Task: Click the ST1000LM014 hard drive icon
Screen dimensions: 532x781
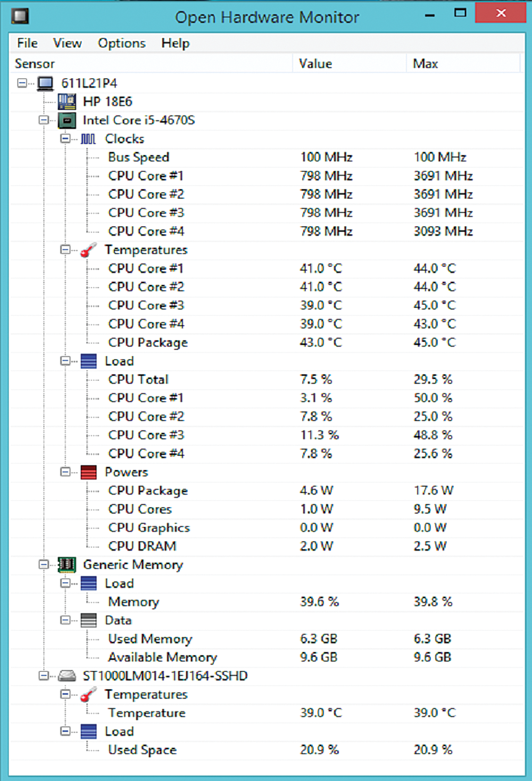Action: 67,676
